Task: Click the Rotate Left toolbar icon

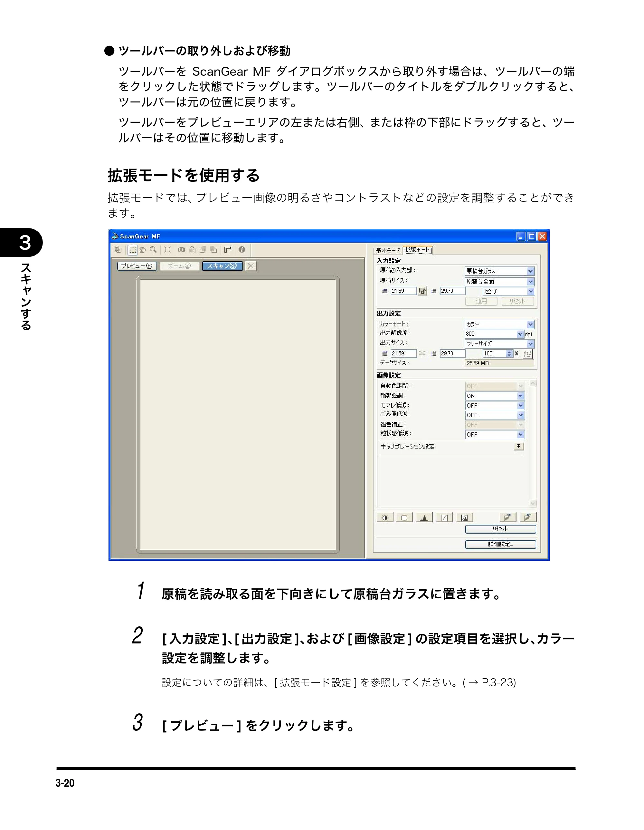Action: coord(203,250)
